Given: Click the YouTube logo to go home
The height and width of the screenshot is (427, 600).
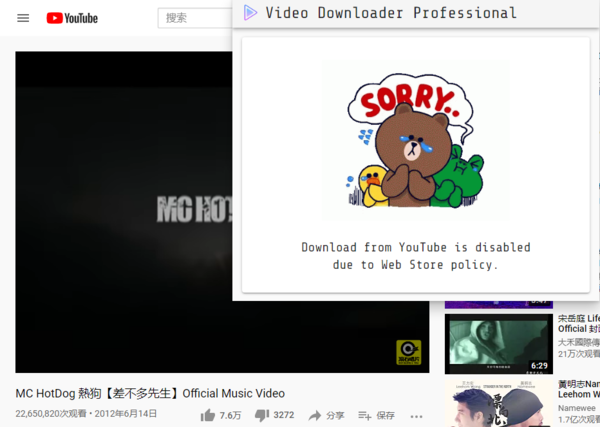Looking at the screenshot, I should click(72, 18).
